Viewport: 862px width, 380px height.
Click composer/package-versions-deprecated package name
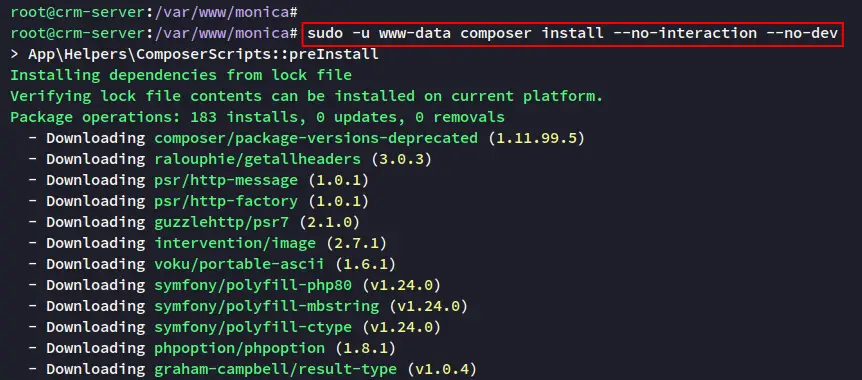coord(316,138)
